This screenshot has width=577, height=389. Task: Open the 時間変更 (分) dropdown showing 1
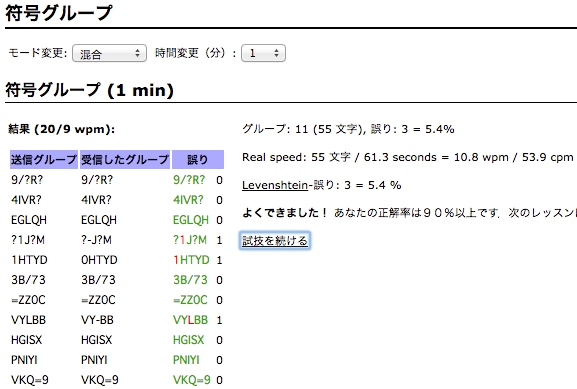pos(263,53)
